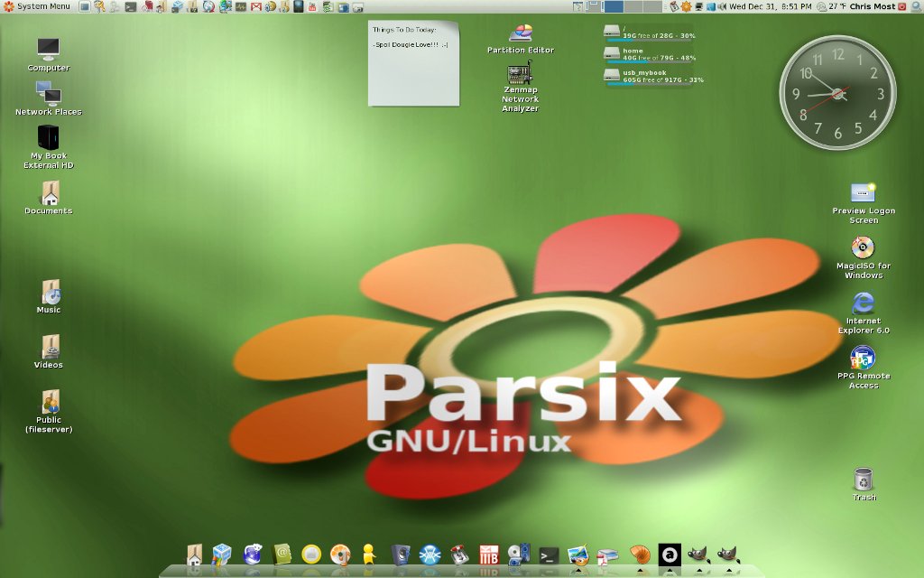The height and width of the screenshot is (578, 924).
Task: Open the YouTube launcher in top panel
Action: pyautogui.click(x=312, y=7)
